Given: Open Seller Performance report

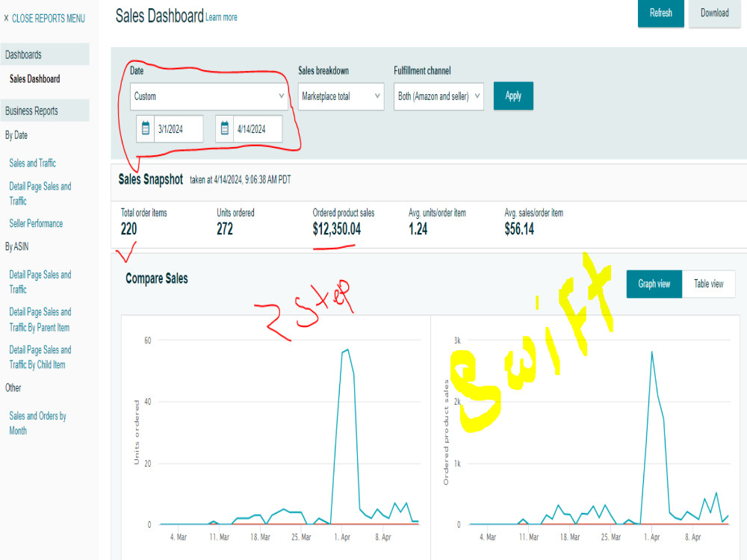Looking at the screenshot, I should (x=36, y=223).
